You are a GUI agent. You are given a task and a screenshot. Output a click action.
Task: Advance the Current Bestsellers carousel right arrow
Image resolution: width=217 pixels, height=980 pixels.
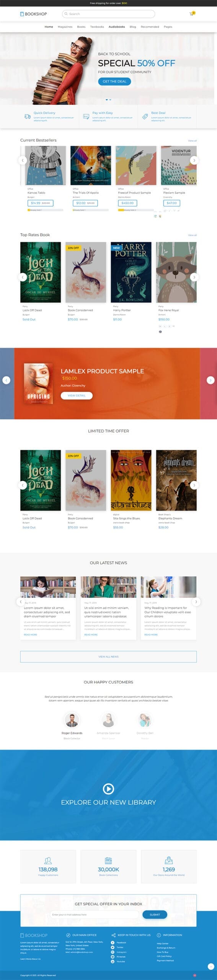(x=194, y=160)
